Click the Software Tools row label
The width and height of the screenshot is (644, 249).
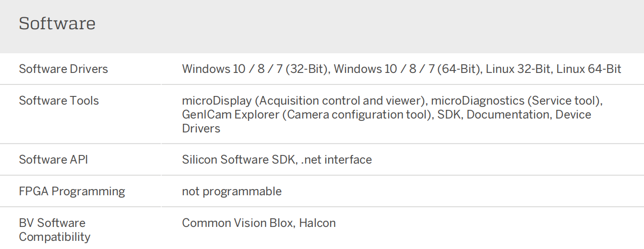59,101
